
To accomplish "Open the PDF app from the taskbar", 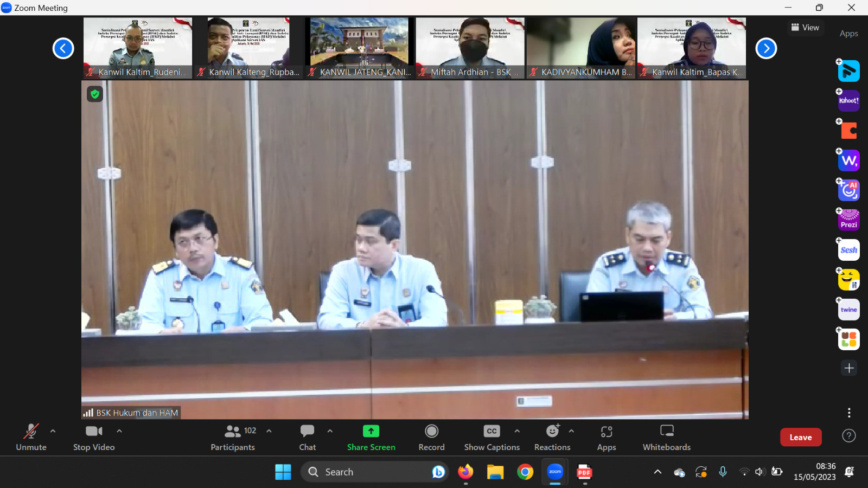I will tap(584, 472).
